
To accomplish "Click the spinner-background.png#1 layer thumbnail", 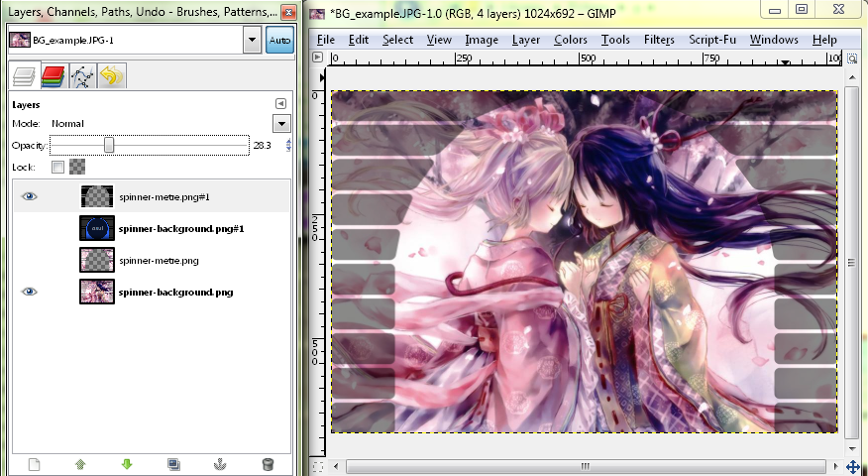I will pos(97,228).
